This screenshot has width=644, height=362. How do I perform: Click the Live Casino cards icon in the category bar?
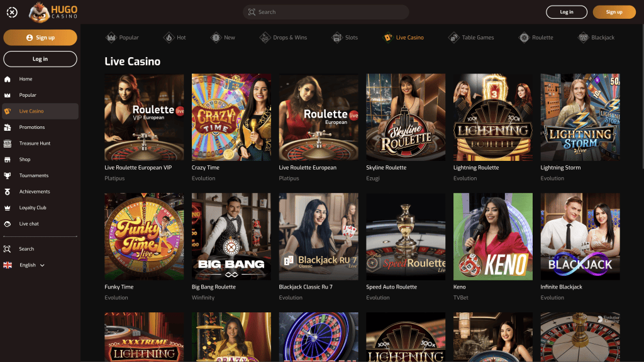click(387, 37)
